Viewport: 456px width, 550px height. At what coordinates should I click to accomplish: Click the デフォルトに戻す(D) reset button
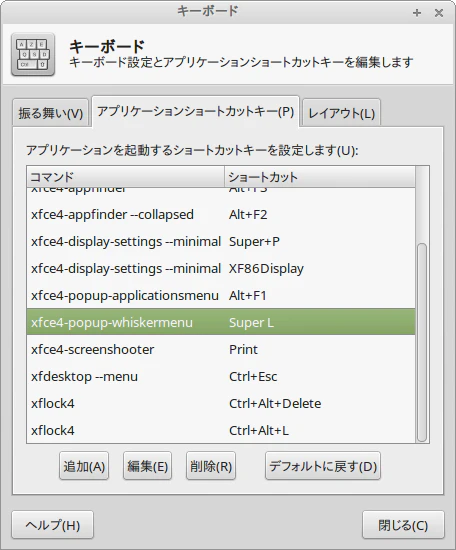point(323,466)
